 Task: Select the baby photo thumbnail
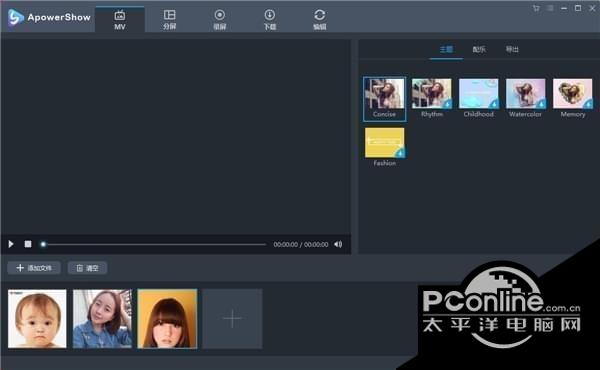pyautogui.click(x=37, y=319)
